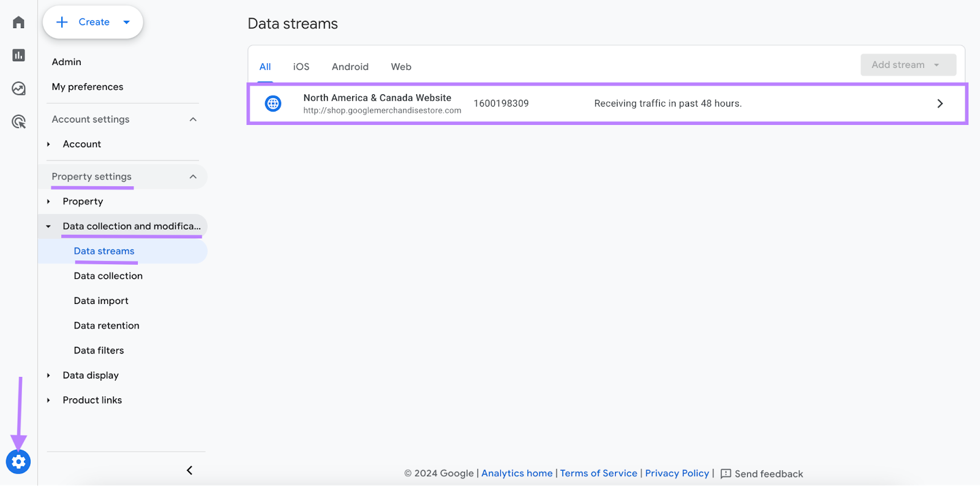Open the Data collection page

click(108, 276)
